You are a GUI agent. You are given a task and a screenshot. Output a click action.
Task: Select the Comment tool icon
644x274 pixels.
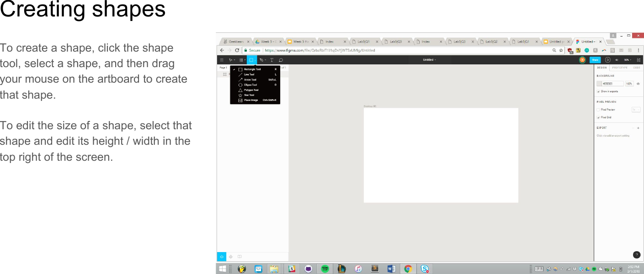[x=281, y=60]
